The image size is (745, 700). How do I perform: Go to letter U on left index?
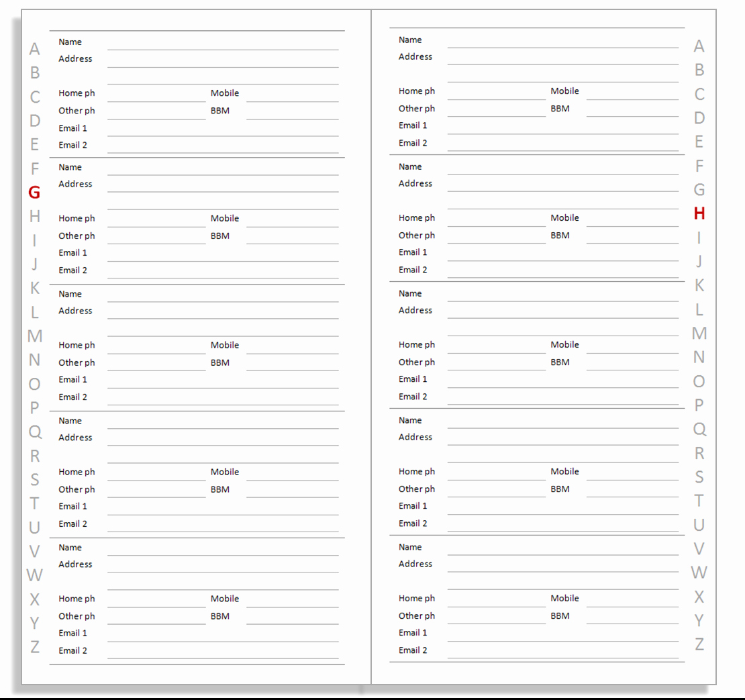click(x=34, y=528)
